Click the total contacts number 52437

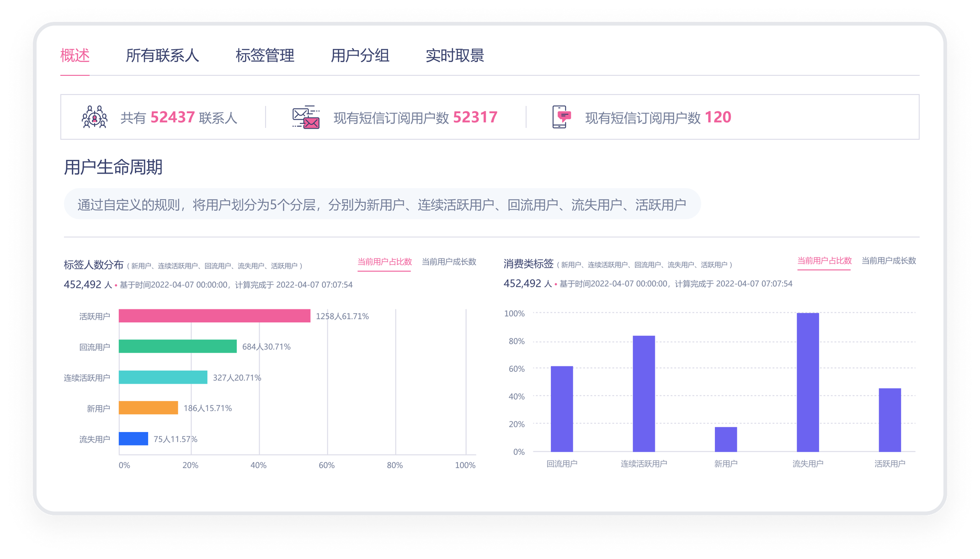click(172, 117)
